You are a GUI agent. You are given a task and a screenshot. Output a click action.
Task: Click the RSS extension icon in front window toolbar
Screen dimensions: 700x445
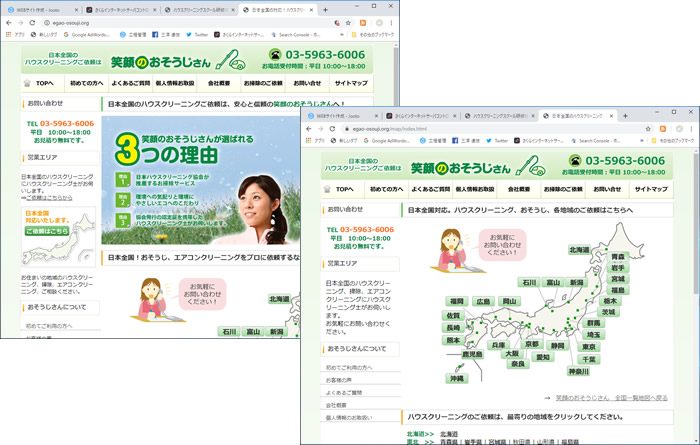pos(660,129)
